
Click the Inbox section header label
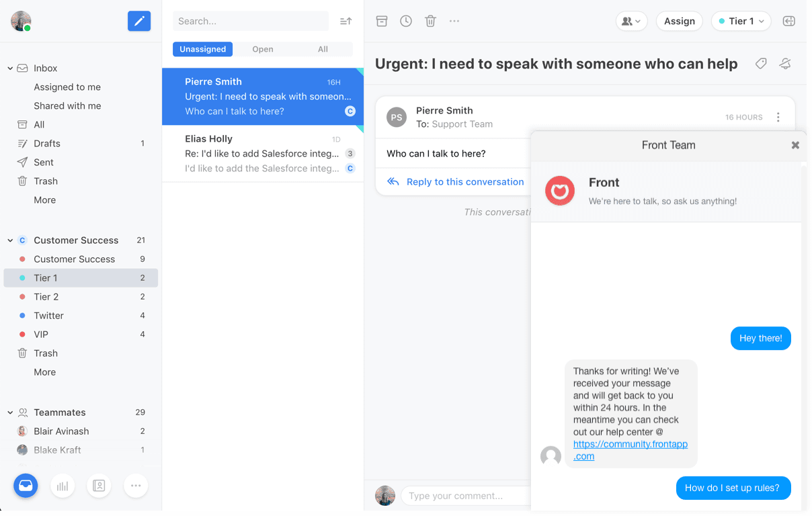(46, 68)
